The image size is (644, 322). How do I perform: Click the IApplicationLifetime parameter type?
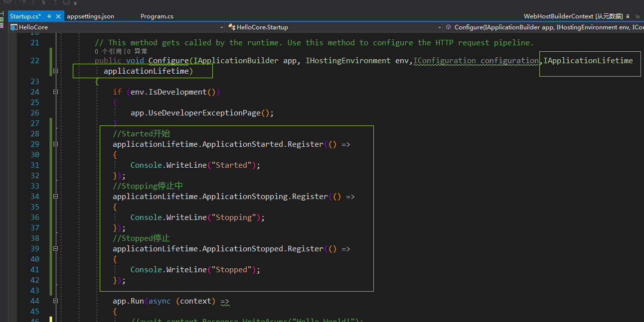pyautogui.click(x=588, y=61)
